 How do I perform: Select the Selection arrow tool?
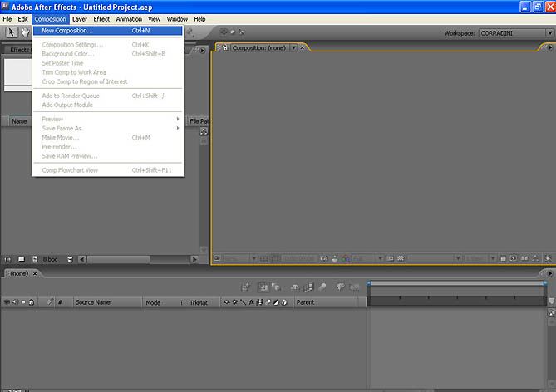click(11, 32)
